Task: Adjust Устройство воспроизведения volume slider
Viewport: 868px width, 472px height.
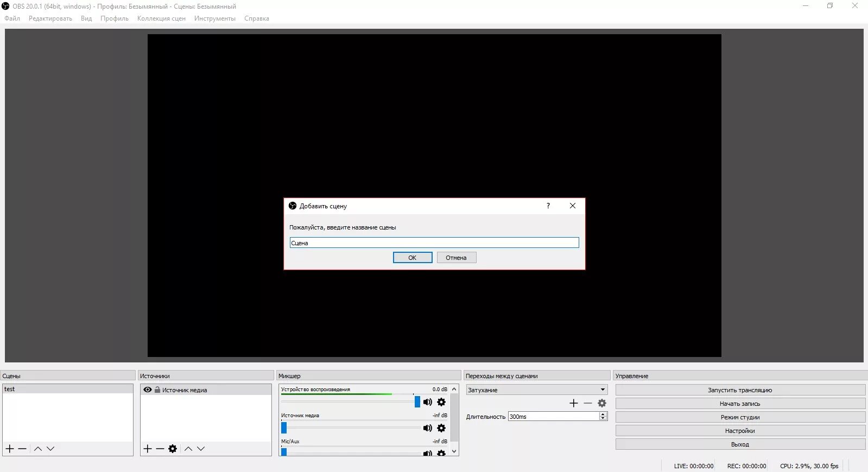Action: point(417,402)
